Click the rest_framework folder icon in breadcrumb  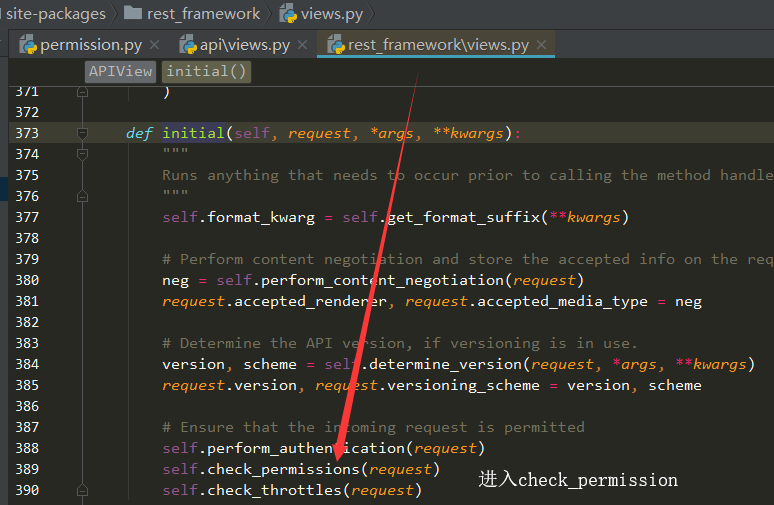point(133,12)
